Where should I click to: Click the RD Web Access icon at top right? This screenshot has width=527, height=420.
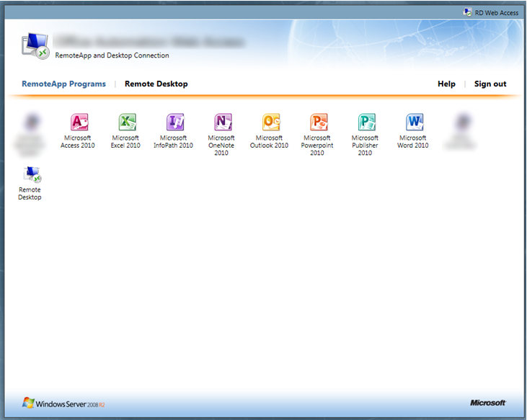click(x=467, y=12)
